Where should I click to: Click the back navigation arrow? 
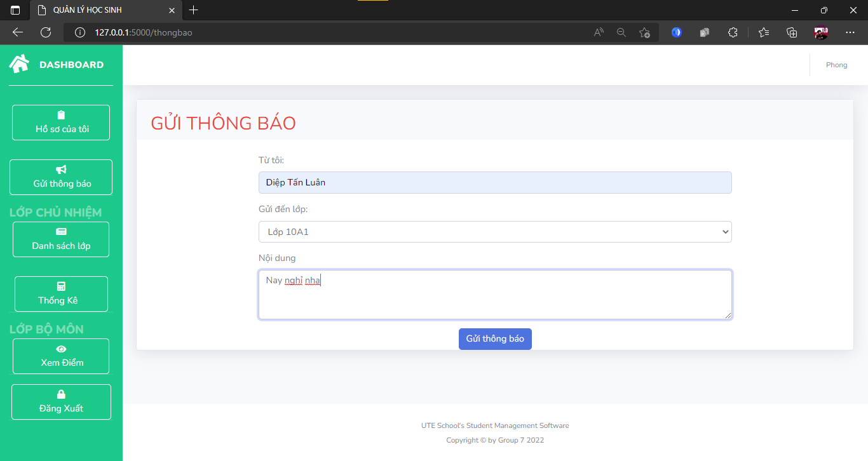coord(17,32)
